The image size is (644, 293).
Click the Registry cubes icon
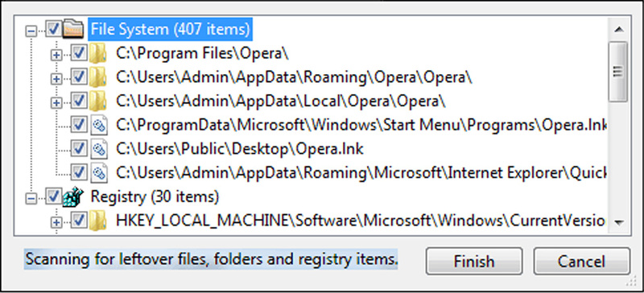73,197
